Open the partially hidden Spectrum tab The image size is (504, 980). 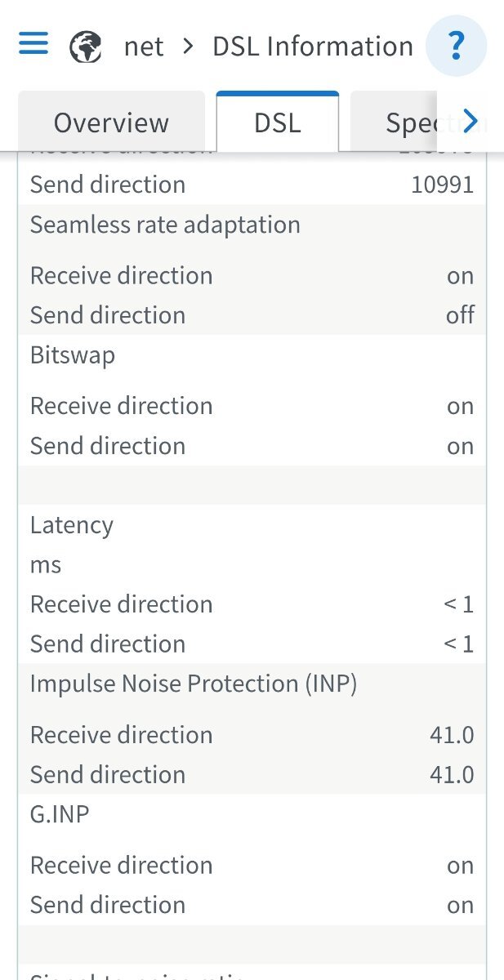click(404, 122)
